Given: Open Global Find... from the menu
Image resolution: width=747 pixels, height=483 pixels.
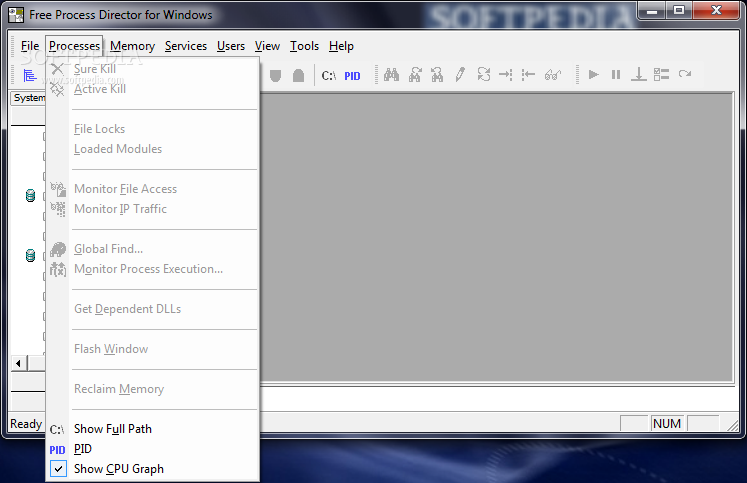Looking at the screenshot, I should click(153, 249).
